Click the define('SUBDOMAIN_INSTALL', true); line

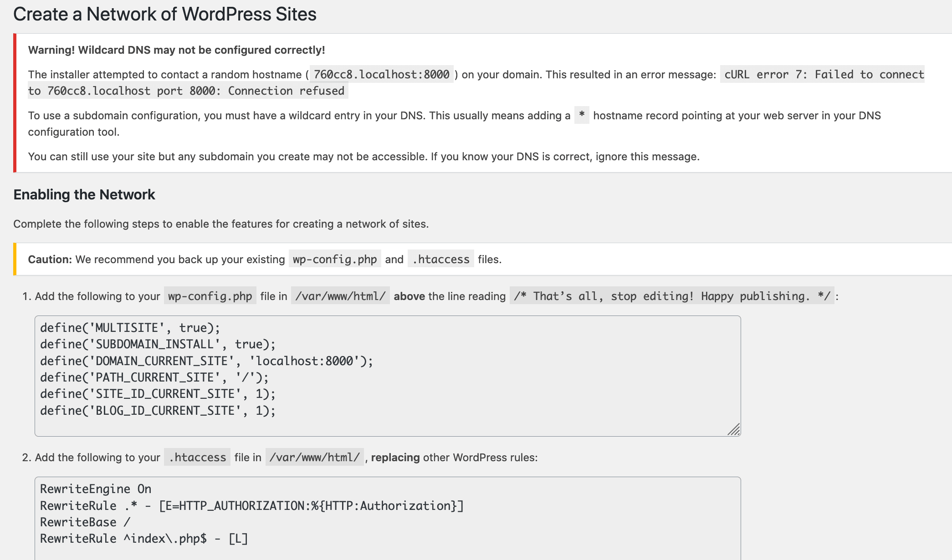[158, 344]
